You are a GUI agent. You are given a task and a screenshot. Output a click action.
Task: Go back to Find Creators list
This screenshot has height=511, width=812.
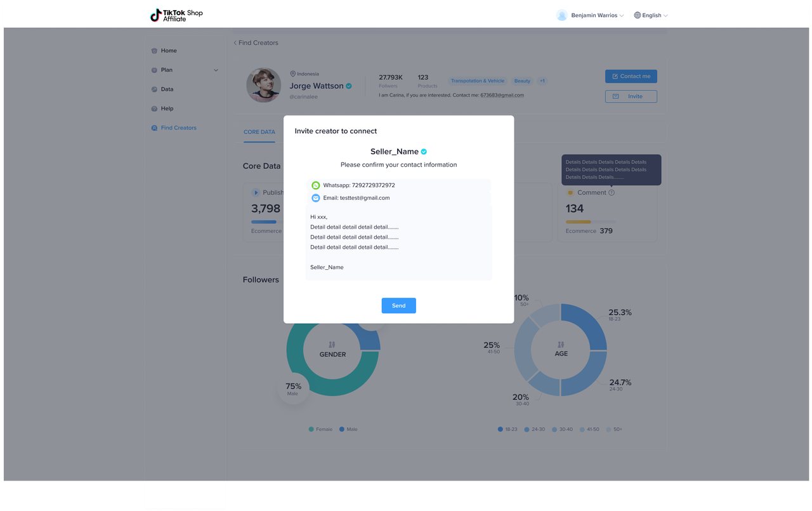256,43
